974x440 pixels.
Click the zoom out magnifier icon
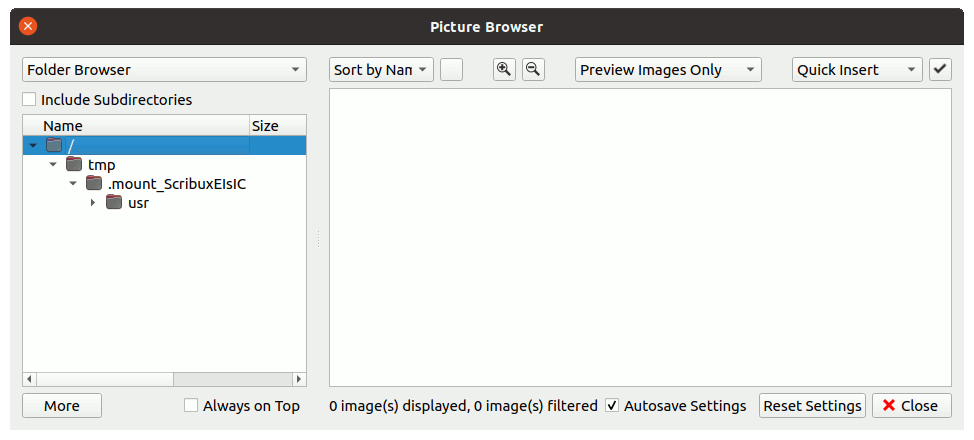click(533, 69)
